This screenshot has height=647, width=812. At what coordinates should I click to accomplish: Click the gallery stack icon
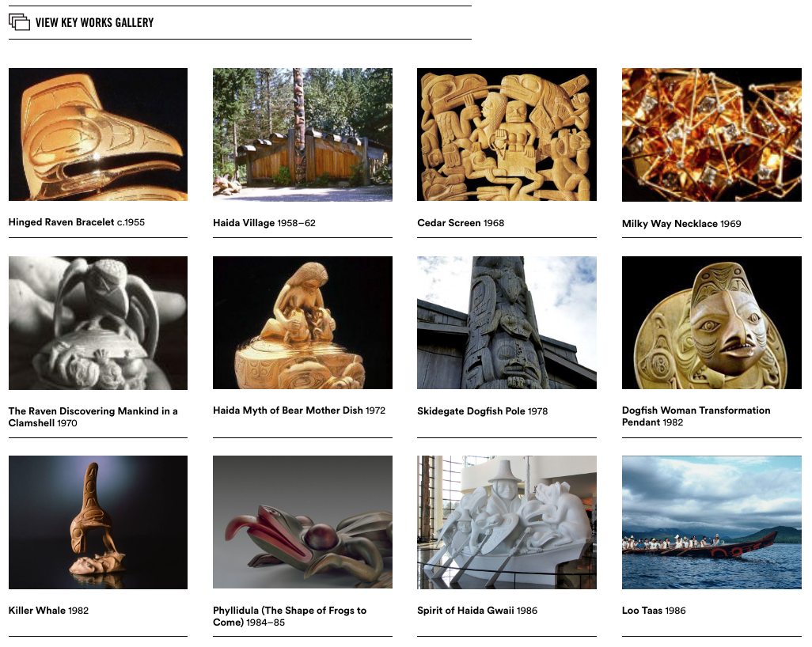coord(19,22)
